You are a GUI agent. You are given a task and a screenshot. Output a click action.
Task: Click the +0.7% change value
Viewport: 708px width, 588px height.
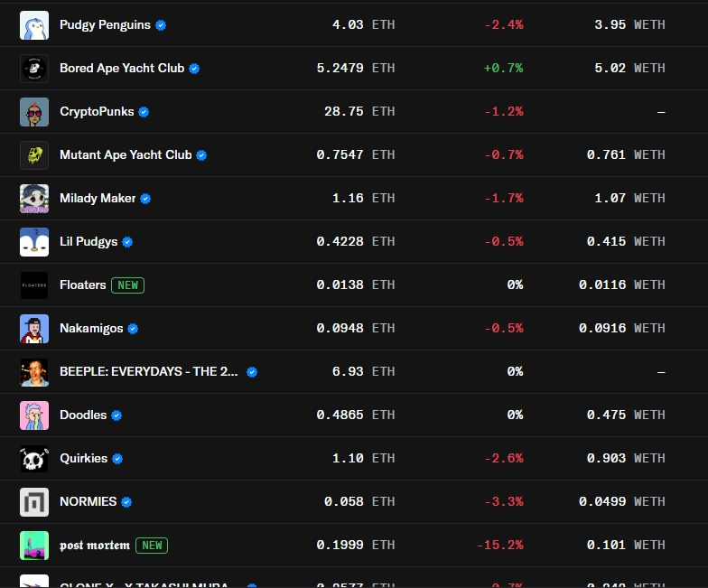[504, 69]
